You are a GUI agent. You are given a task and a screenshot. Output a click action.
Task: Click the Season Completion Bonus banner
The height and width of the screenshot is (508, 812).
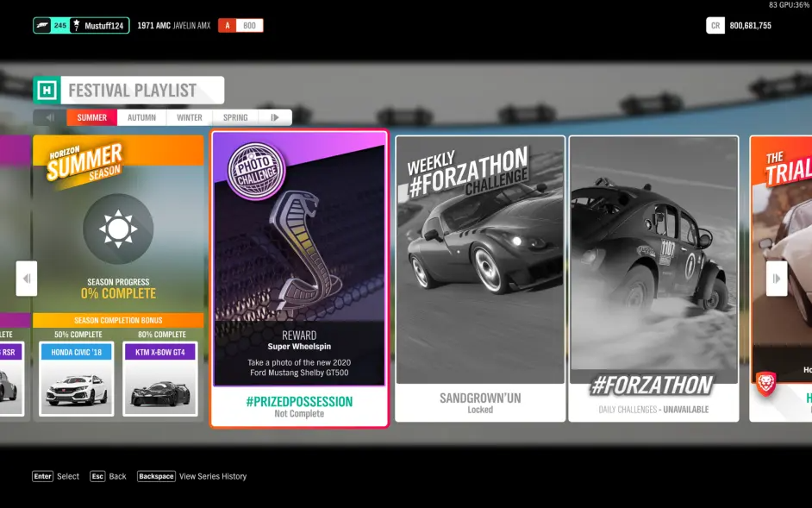point(118,320)
